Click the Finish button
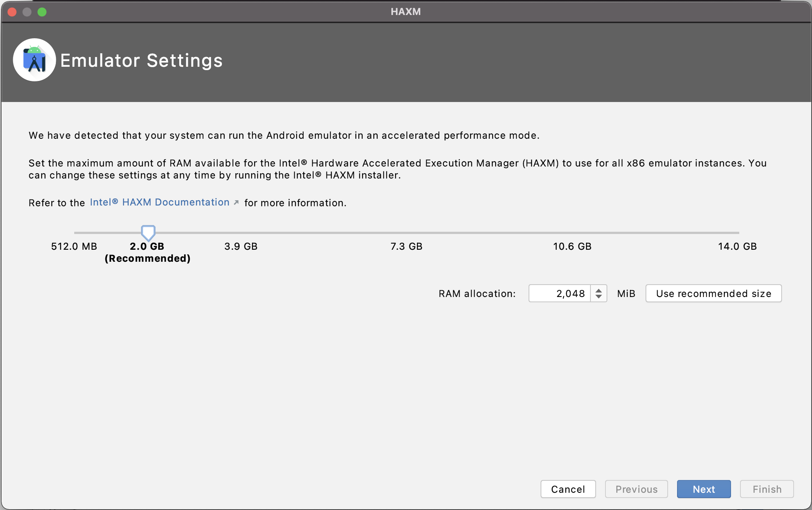 pyautogui.click(x=767, y=489)
